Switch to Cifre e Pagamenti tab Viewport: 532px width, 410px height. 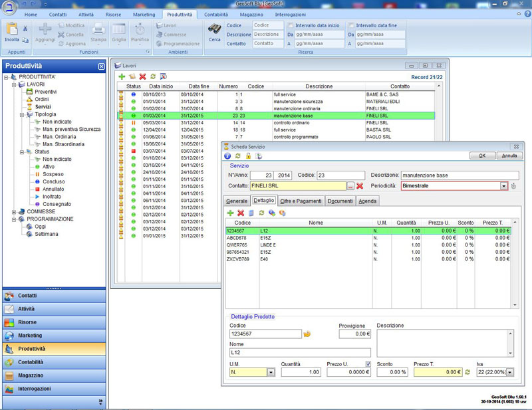(x=301, y=201)
